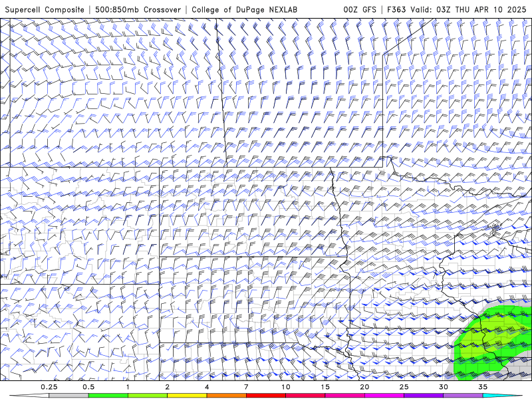Click the "20" legend value

(364, 387)
